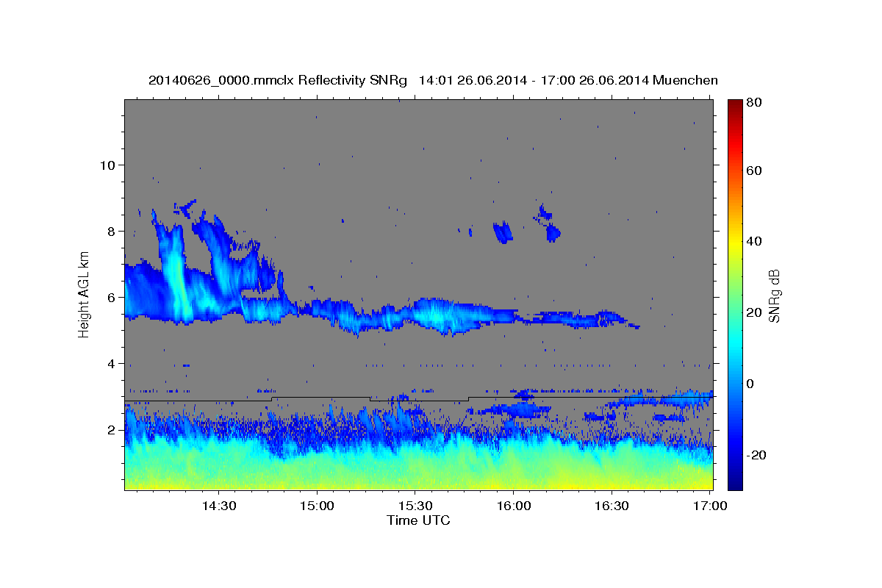
Task: Click the height tick label 2
Action: tap(111, 430)
